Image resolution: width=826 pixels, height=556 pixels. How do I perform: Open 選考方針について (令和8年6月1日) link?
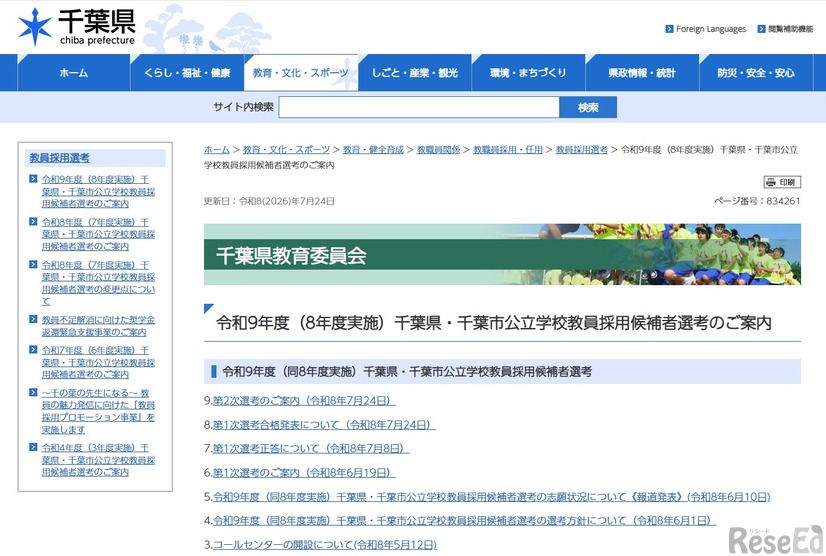click(x=465, y=521)
